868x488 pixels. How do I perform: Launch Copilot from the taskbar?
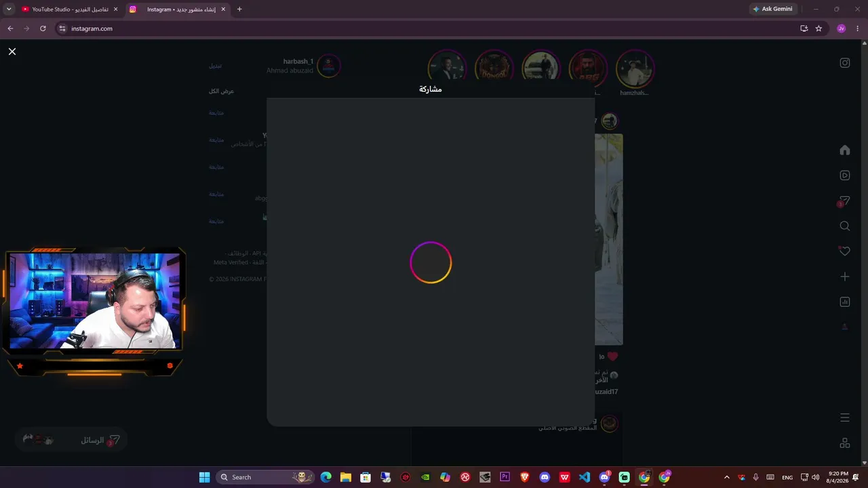tap(445, 477)
